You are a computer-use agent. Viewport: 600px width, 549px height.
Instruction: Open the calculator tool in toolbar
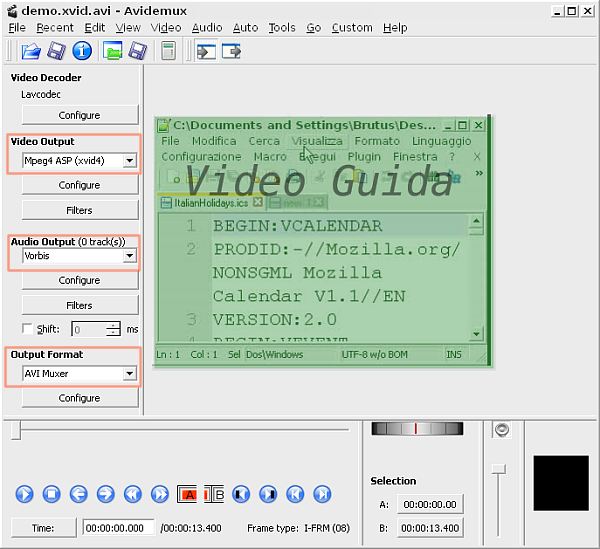(168, 51)
